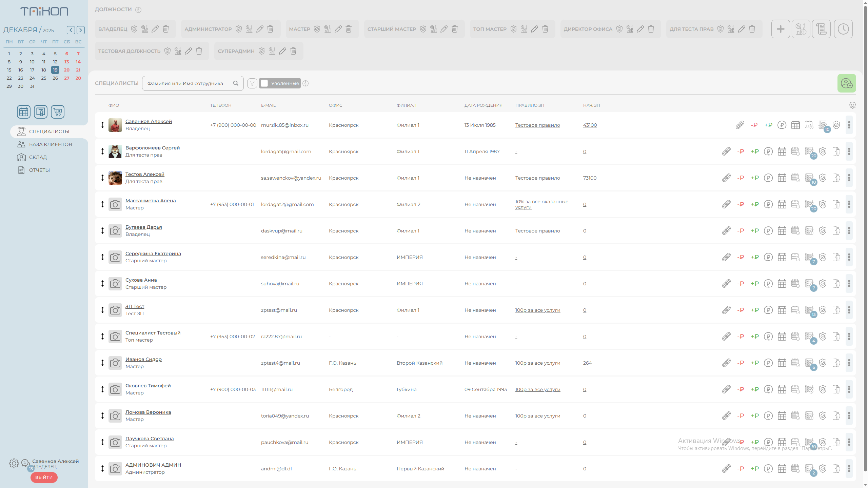Open table column settings gear
The width and height of the screenshot is (868, 488).
852,105
